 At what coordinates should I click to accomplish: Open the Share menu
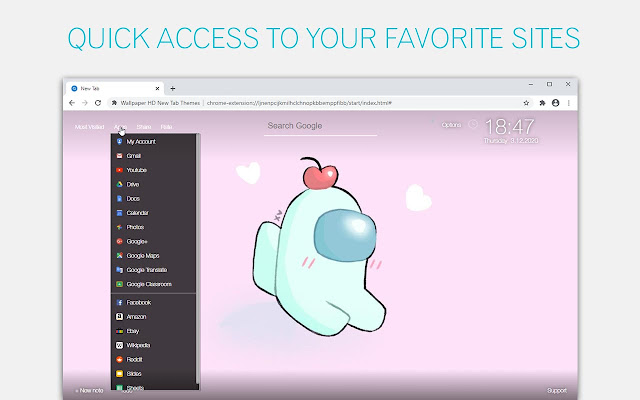pos(144,127)
